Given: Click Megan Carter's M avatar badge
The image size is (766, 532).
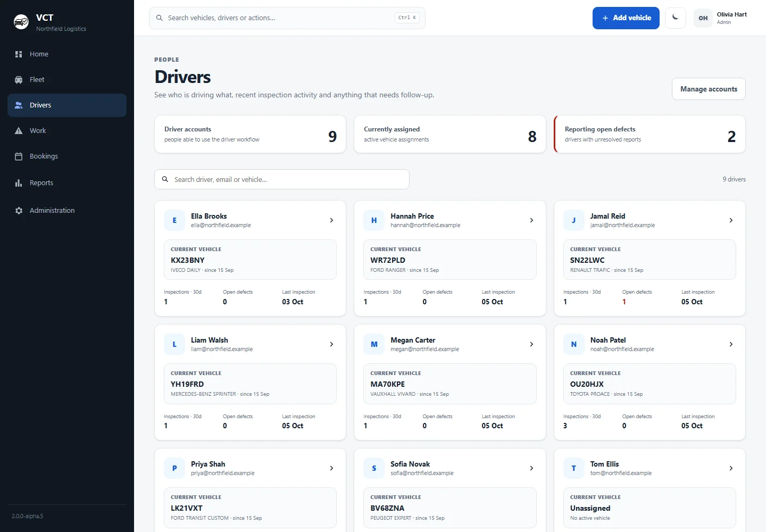Looking at the screenshot, I should tap(374, 344).
